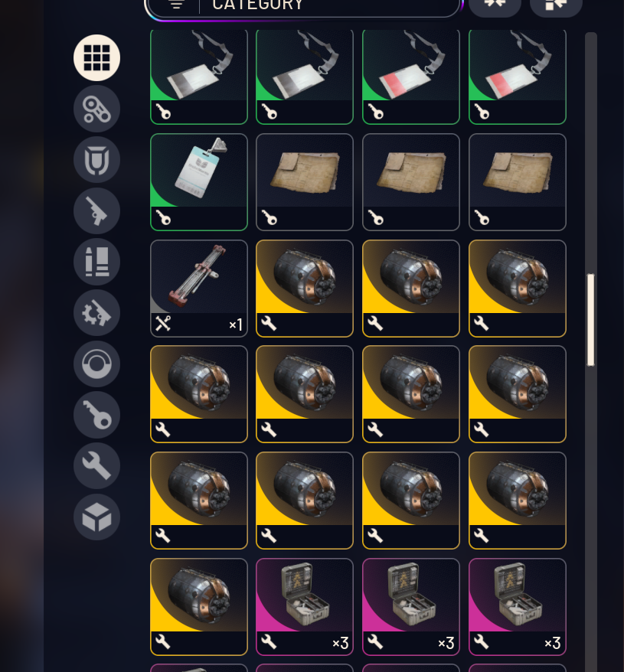Filter inventory by cube miscellaneous icon
The width and height of the screenshot is (624, 672).
click(96, 517)
